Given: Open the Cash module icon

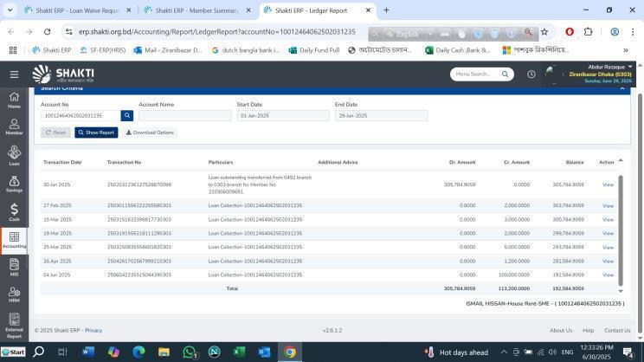Looking at the screenshot, I should coord(14,213).
